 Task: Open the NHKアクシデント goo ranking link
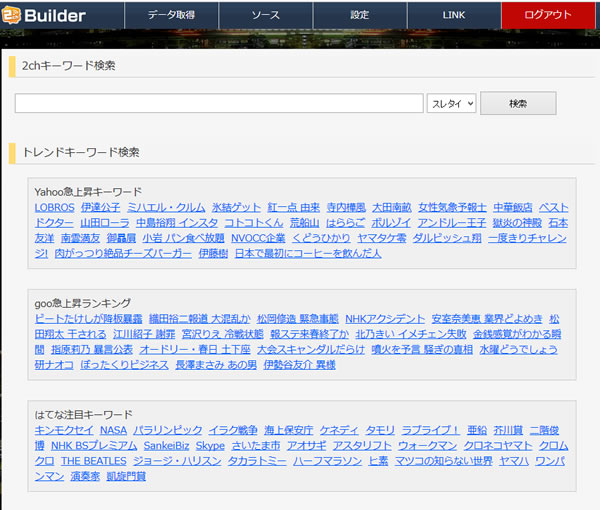coord(385,319)
